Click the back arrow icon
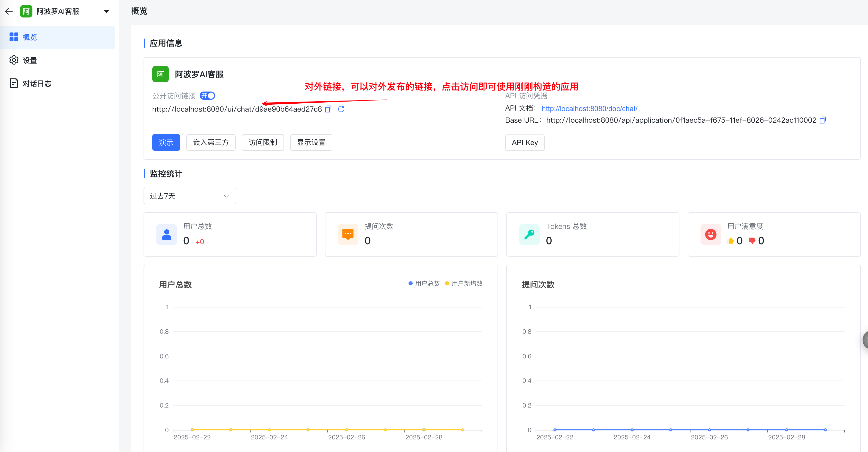 [x=9, y=12]
